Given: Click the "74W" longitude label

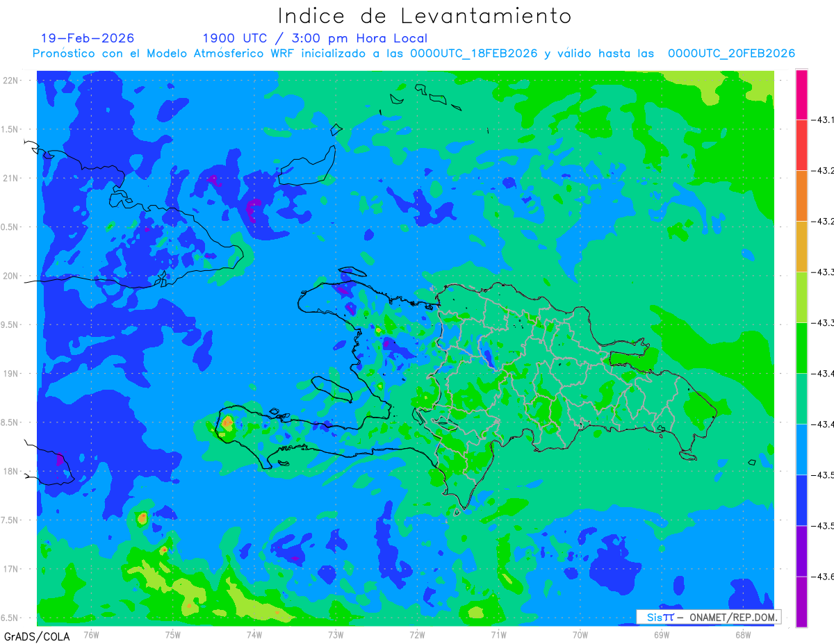Looking at the screenshot, I should [254, 634].
